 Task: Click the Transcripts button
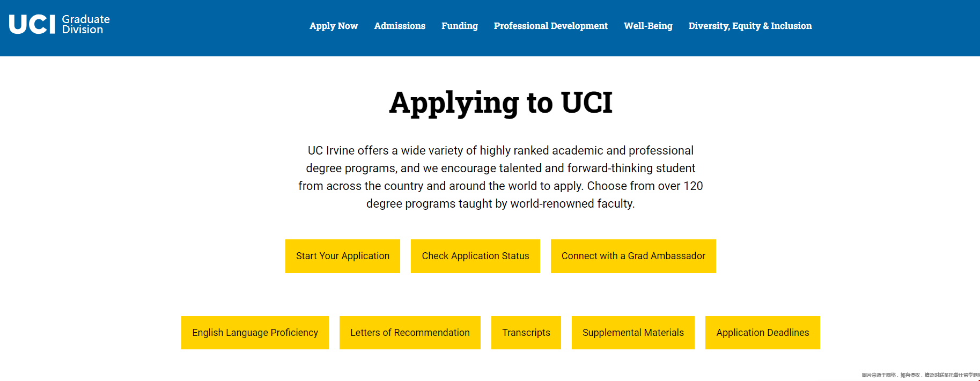pos(526,333)
